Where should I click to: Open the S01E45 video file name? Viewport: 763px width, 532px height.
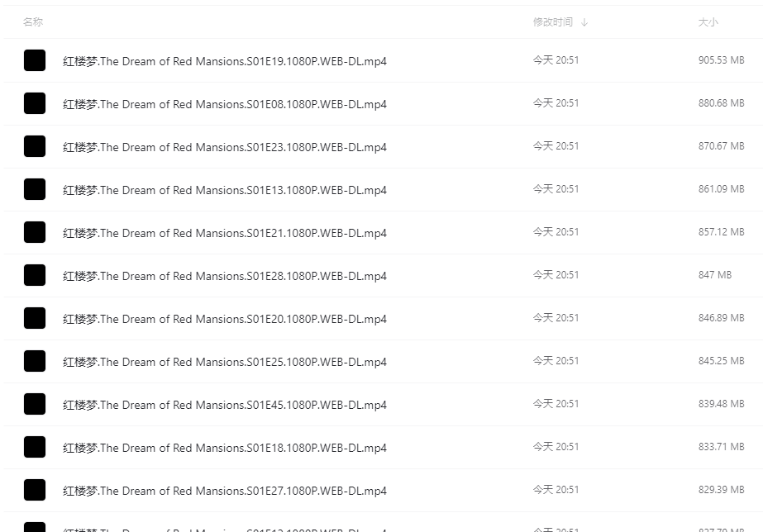[x=225, y=405]
